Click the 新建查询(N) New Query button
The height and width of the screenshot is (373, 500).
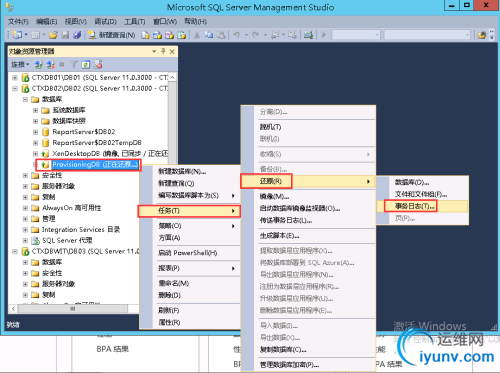tap(112, 35)
